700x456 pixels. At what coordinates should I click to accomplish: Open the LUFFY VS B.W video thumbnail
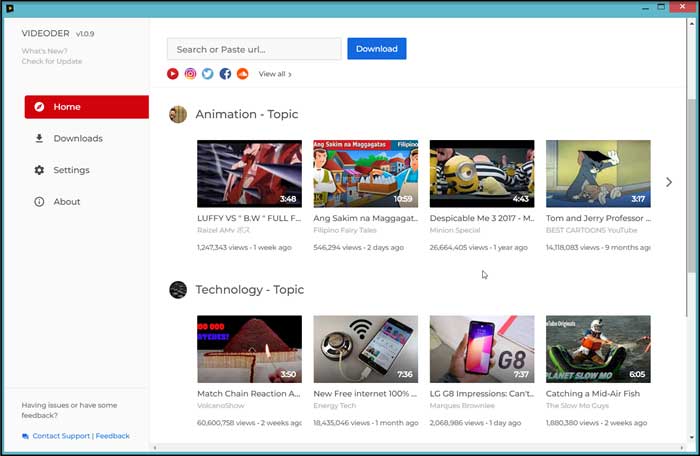pos(250,174)
